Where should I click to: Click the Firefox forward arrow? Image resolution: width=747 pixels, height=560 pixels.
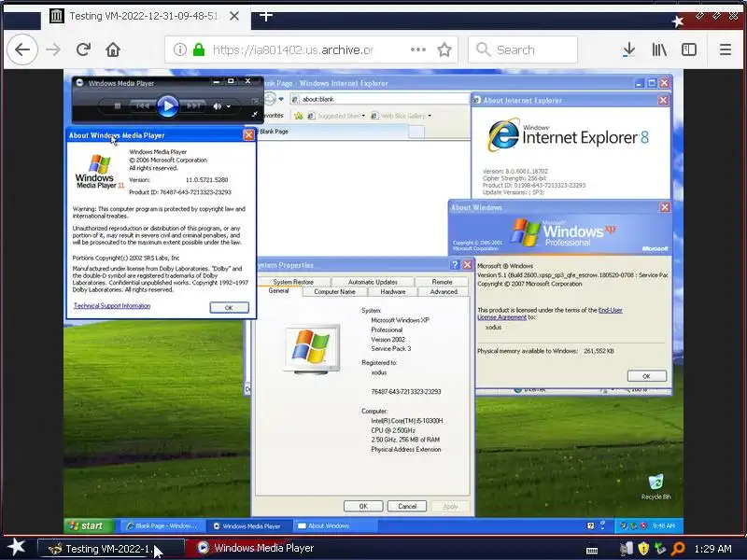click(53, 49)
